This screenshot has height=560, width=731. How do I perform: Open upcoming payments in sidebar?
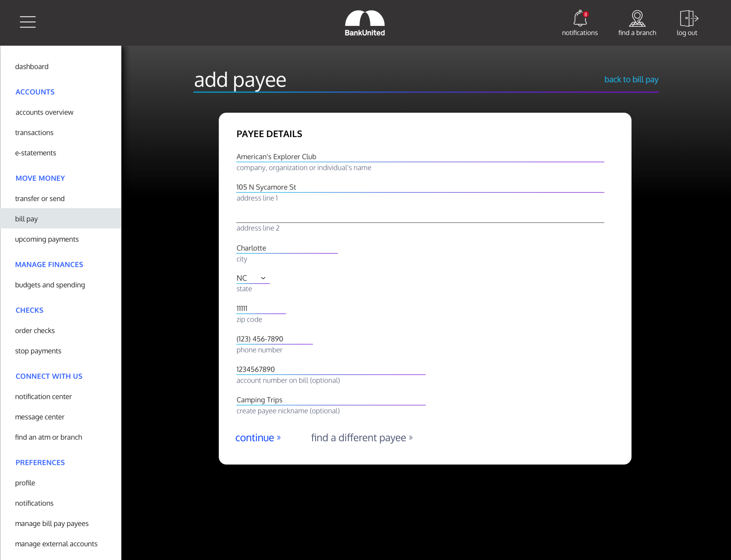[x=47, y=239]
